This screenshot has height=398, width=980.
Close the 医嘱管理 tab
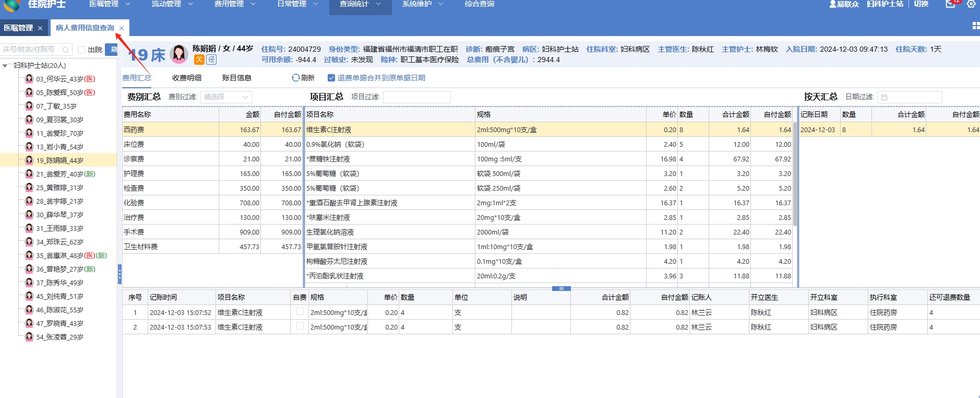[x=40, y=28]
